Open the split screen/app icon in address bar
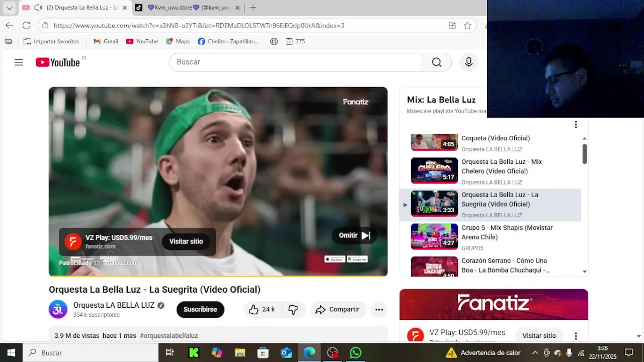The image size is (644, 362). point(452,25)
